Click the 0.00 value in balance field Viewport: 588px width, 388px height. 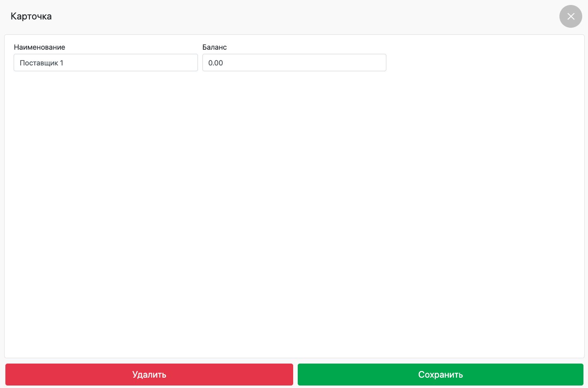click(x=216, y=63)
